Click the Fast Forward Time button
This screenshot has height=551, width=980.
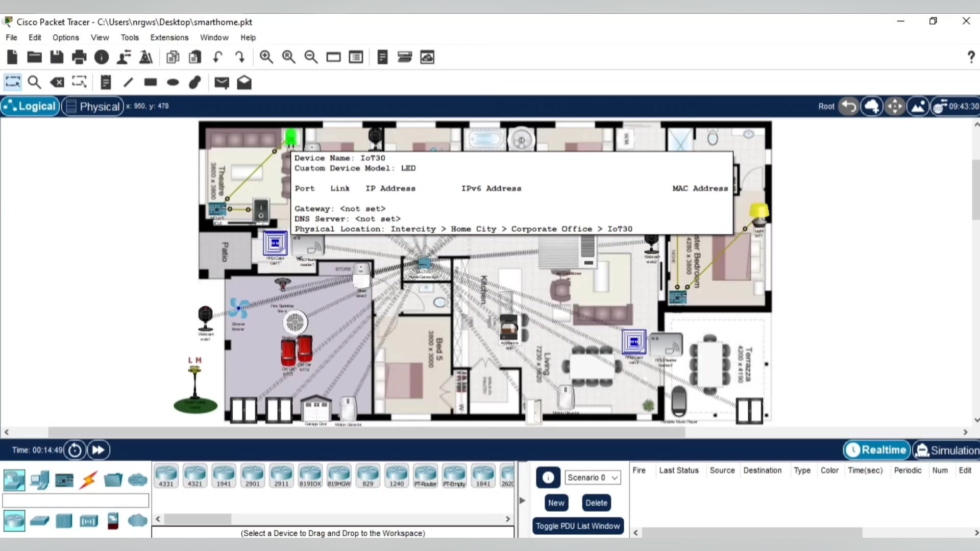98,450
